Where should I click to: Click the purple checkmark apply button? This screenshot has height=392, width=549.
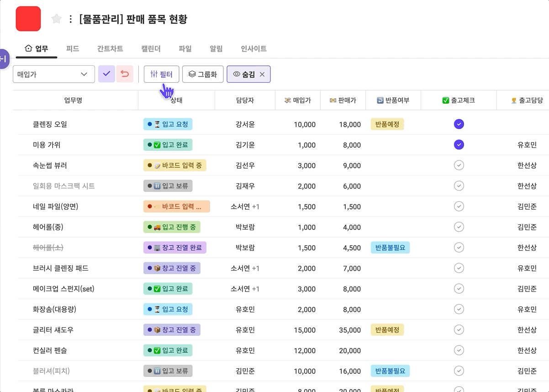106,74
